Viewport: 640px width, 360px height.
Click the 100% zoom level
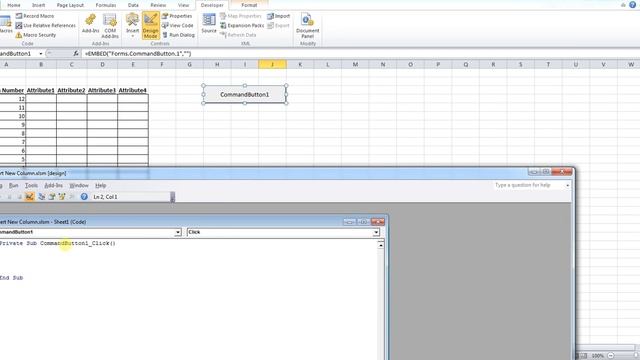click(x=598, y=356)
